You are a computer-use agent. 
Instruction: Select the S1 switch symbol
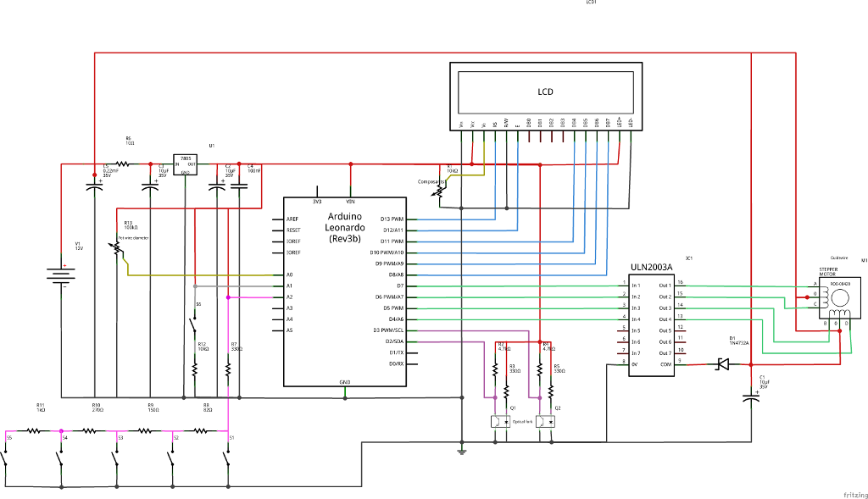[x=227, y=458]
